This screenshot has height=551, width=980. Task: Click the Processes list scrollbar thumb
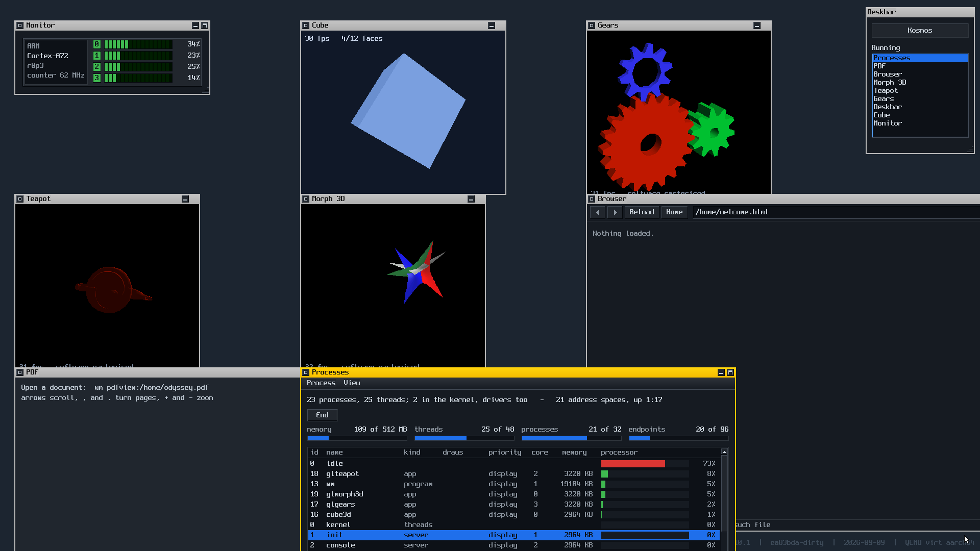[x=724, y=495]
